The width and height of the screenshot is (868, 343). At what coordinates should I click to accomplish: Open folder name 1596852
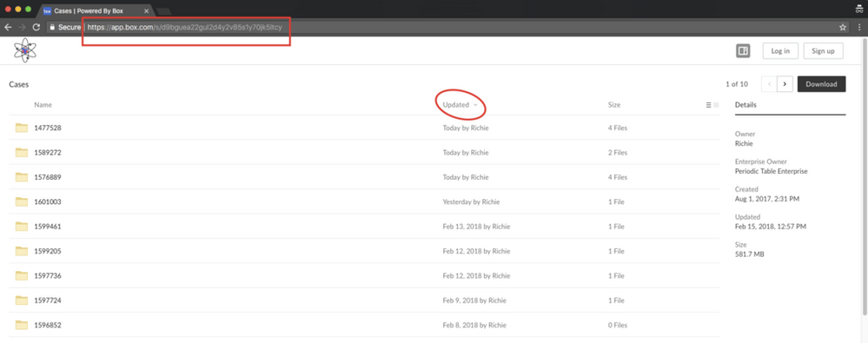pyautogui.click(x=48, y=326)
